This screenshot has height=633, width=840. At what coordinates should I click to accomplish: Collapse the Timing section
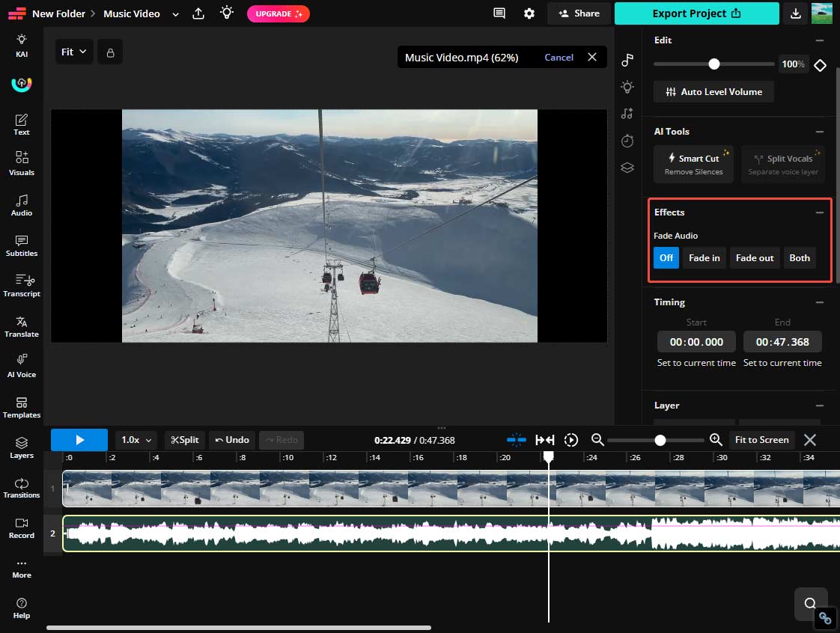click(x=819, y=302)
